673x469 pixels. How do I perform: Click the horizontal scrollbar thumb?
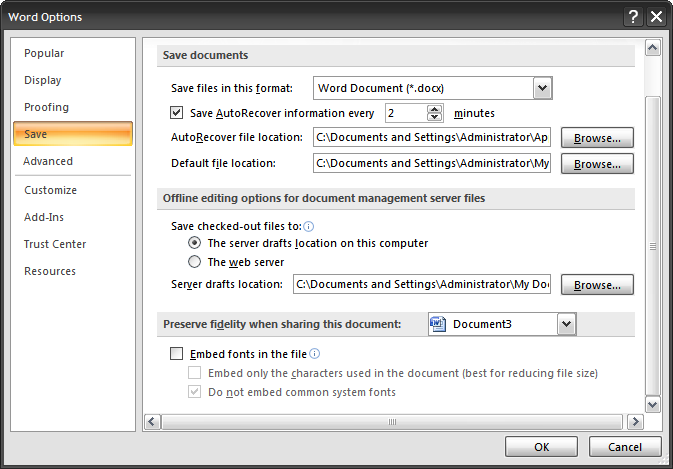click(x=392, y=422)
